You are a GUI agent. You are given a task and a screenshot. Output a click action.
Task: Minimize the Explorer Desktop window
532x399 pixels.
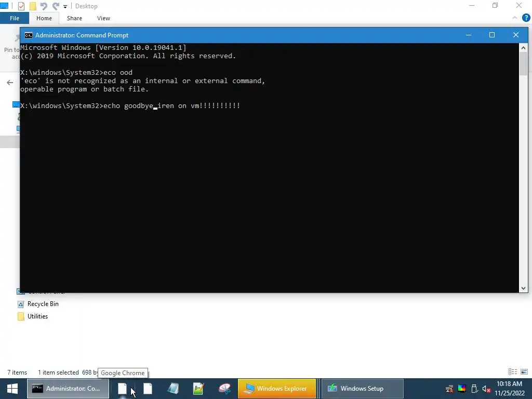(471, 6)
